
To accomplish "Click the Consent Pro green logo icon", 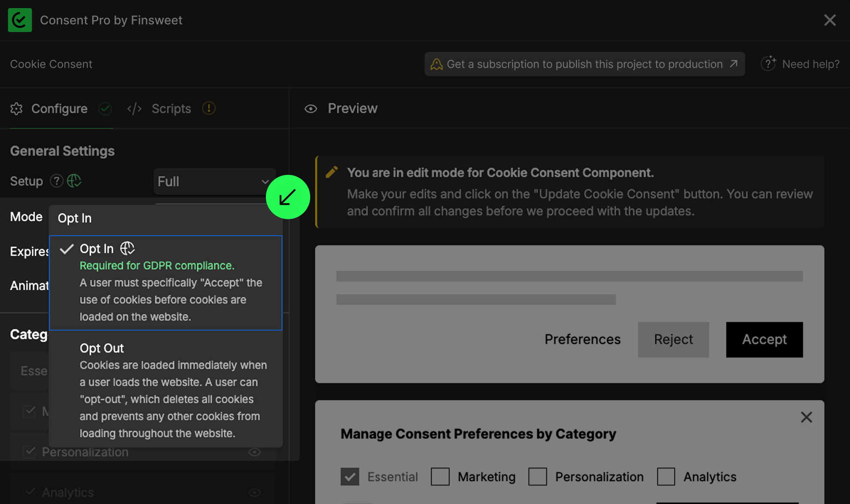I will 20,20.
